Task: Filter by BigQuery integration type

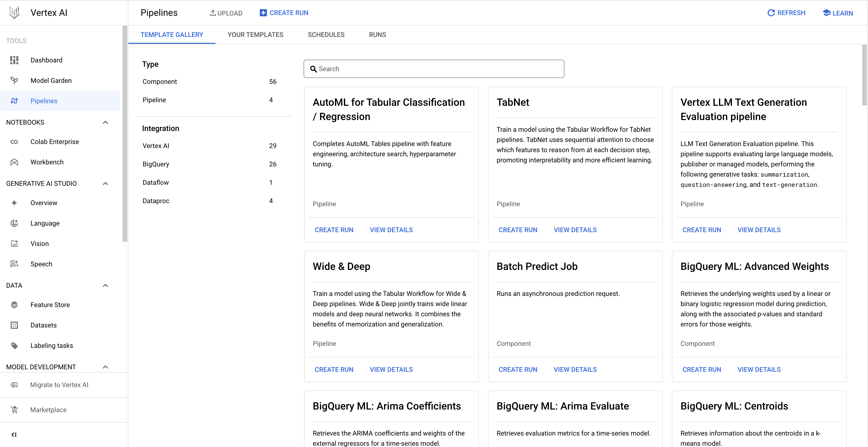Action: (x=157, y=164)
